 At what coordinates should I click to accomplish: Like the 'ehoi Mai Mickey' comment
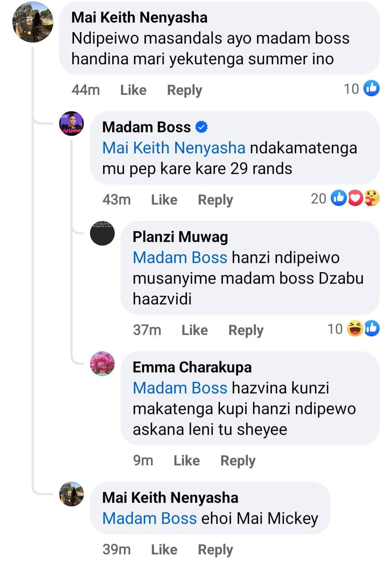click(x=164, y=550)
